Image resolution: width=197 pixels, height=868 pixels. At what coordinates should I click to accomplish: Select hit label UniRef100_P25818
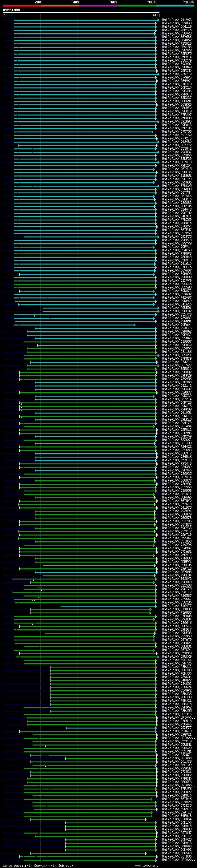pyautogui.click(x=177, y=43)
